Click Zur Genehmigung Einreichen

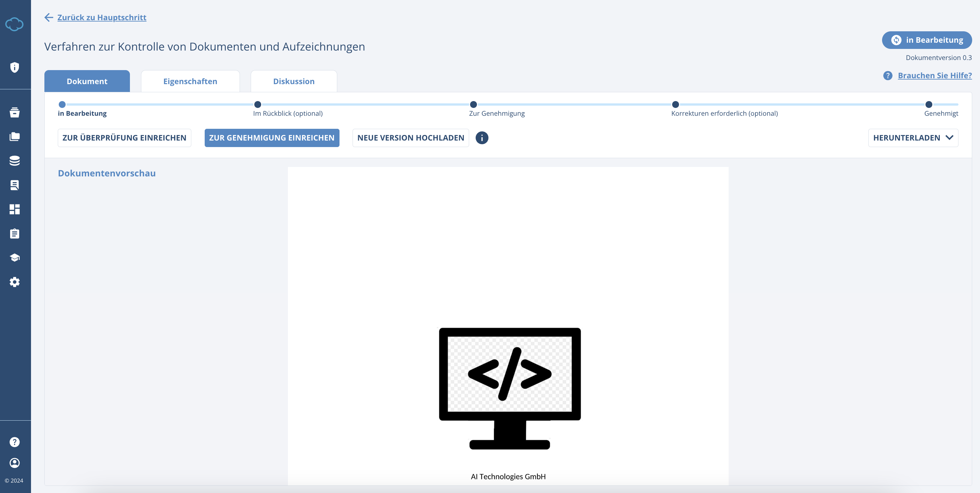pyautogui.click(x=272, y=138)
